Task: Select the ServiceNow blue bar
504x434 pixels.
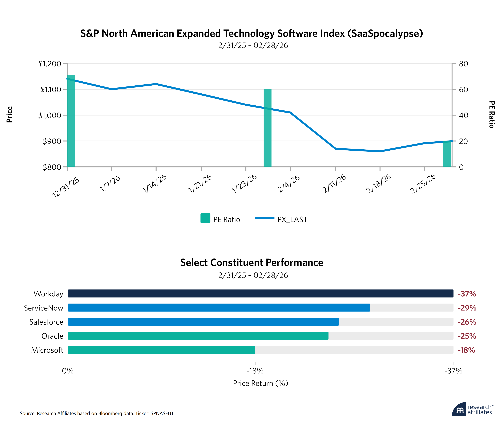Action: pos(219,308)
